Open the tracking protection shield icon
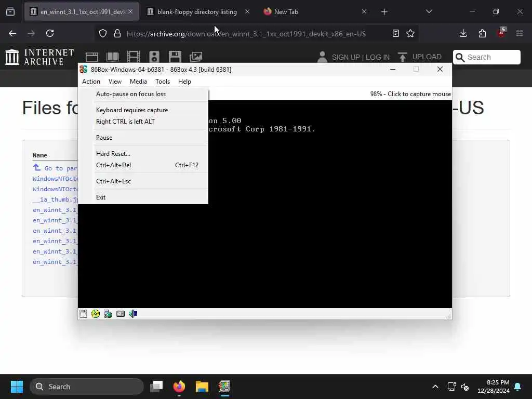 pos(103,33)
